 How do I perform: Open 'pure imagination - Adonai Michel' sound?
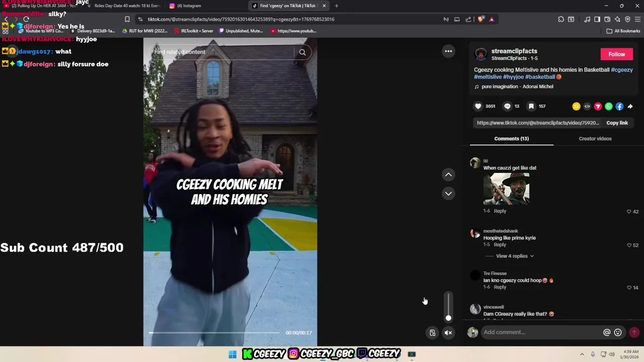[x=517, y=86]
